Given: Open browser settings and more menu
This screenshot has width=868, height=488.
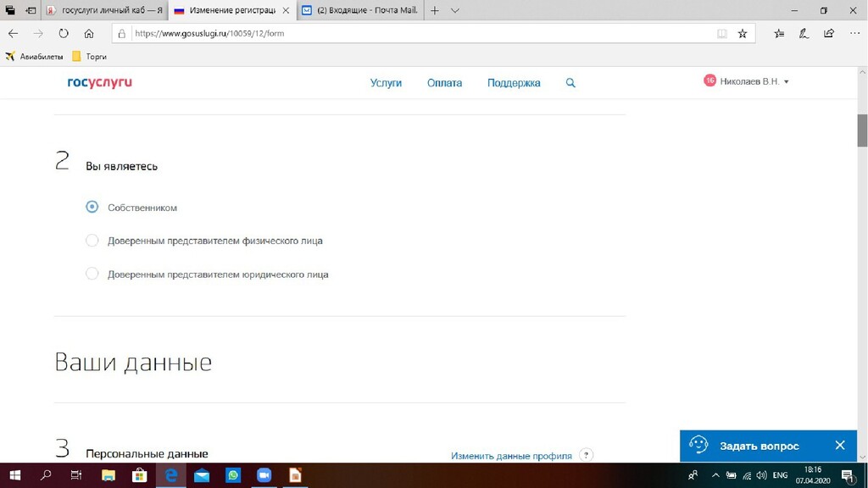Looking at the screenshot, I should coord(854,34).
